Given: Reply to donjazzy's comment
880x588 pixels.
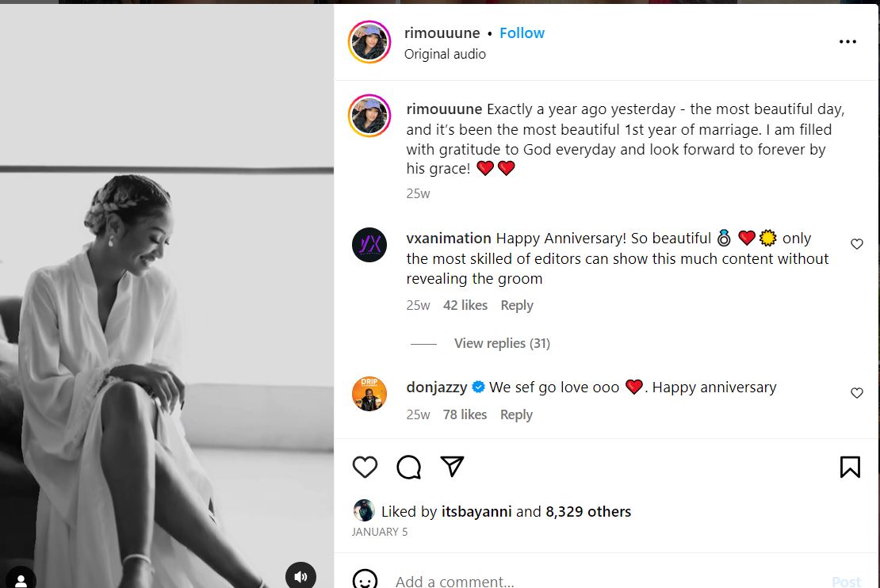Looking at the screenshot, I should (516, 414).
